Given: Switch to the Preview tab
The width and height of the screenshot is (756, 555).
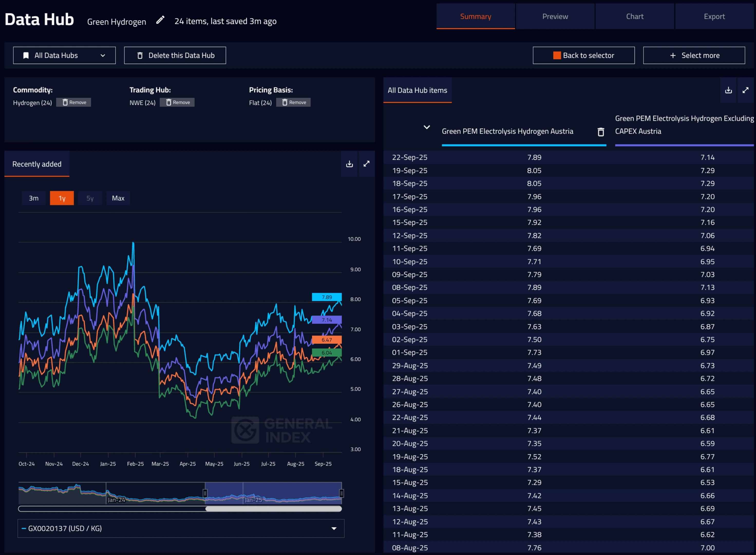Looking at the screenshot, I should (555, 16).
